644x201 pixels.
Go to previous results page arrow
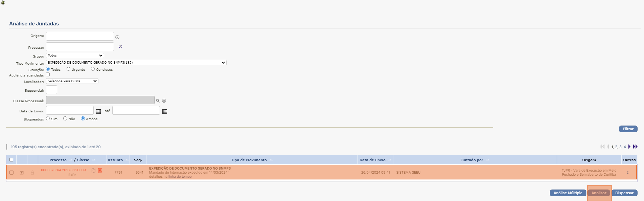(608, 147)
